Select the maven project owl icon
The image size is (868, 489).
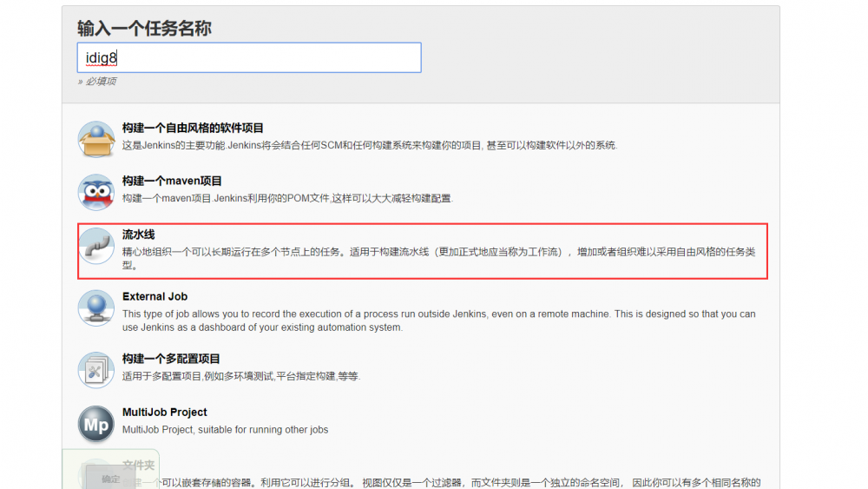[x=96, y=192]
